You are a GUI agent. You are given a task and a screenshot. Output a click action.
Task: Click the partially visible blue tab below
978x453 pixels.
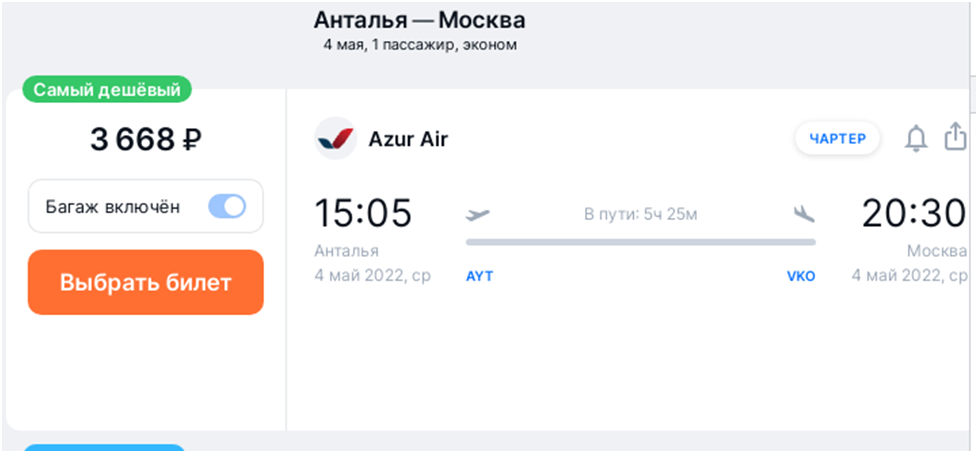105,448
